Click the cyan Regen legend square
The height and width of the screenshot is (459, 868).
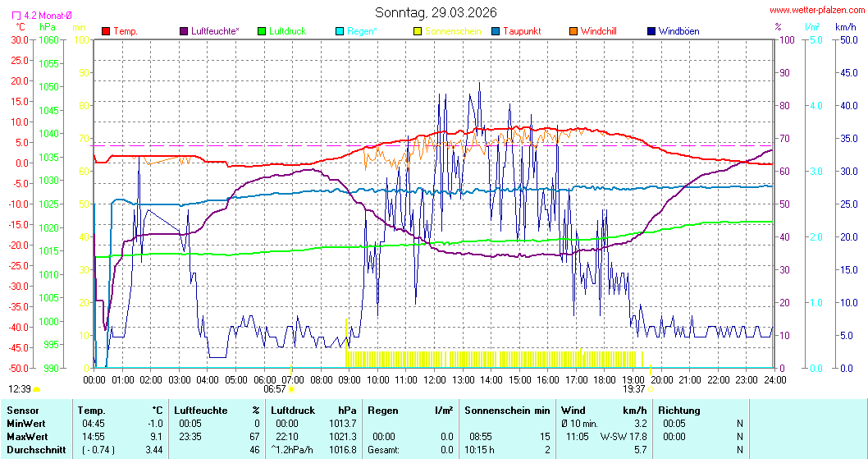pyautogui.click(x=340, y=31)
